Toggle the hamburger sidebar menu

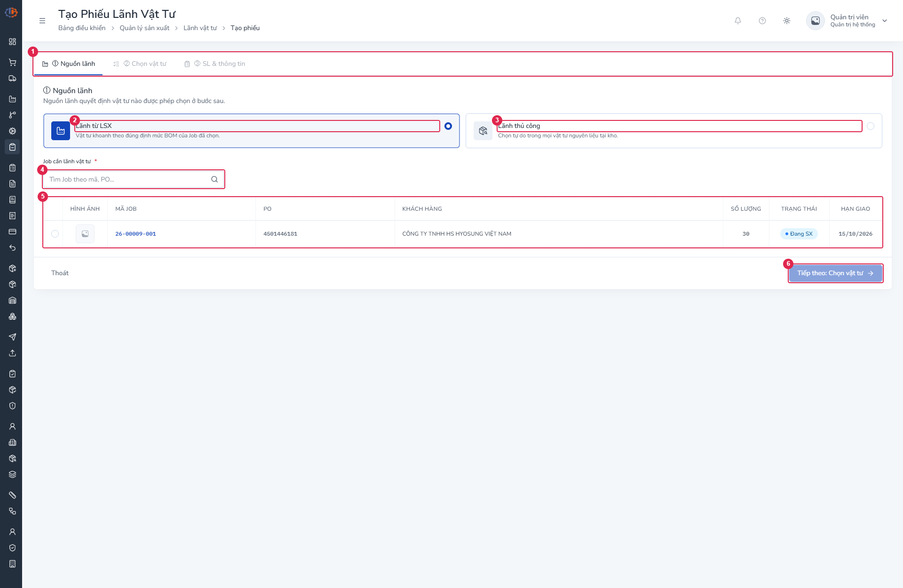coord(42,21)
